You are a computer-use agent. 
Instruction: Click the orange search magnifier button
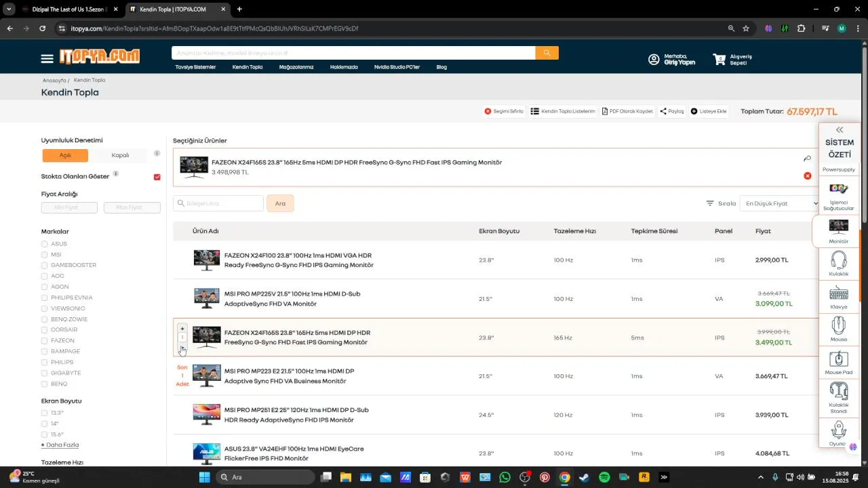547,53
